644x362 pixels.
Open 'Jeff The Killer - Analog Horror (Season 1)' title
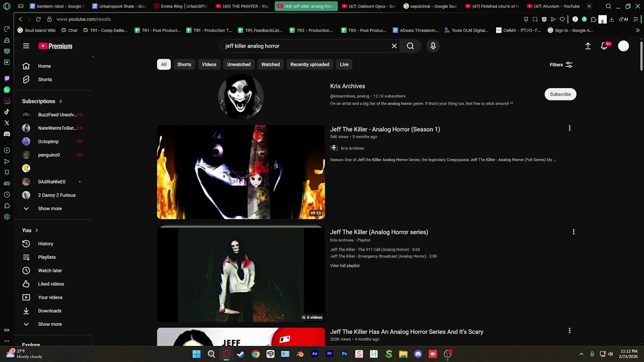385,129
